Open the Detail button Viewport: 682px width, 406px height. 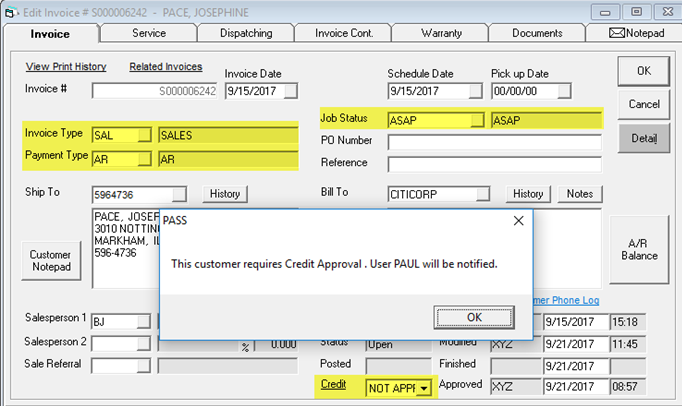click(x=644, y=138)
